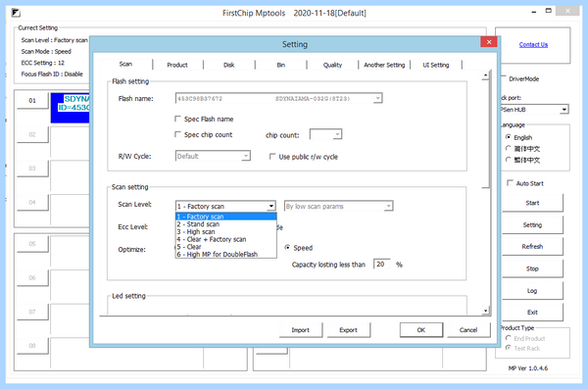Click the blue SDYNA flash info box
This screenshot has height=389, width=588.
click(71, 108)
